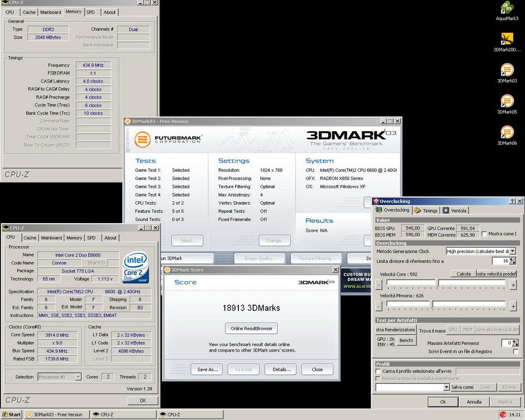Open CPU tab in upper CPU-Z window
Viewport: 525px width, 420px height.
[x=10, y=13]
